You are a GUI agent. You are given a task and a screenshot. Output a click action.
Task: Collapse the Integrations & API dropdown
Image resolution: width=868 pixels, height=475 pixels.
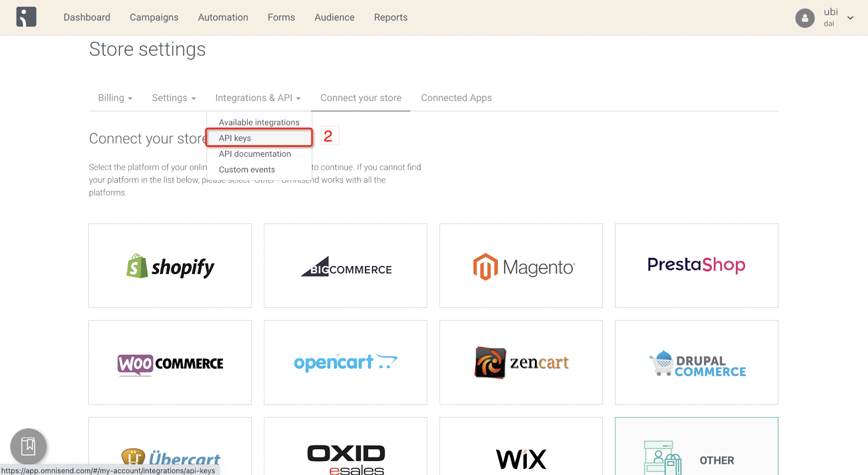coord(258,98)
